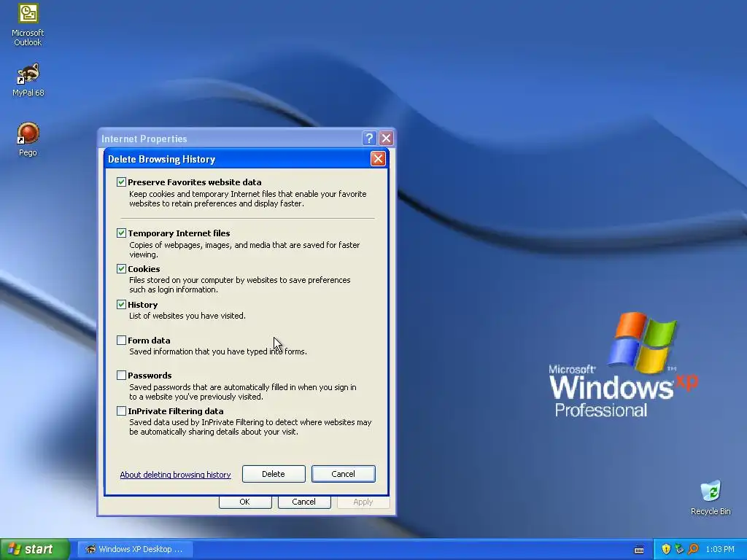The image size is (747, 560).
Task: Click OK in Internet Properties window
Action: pos(245,502)
